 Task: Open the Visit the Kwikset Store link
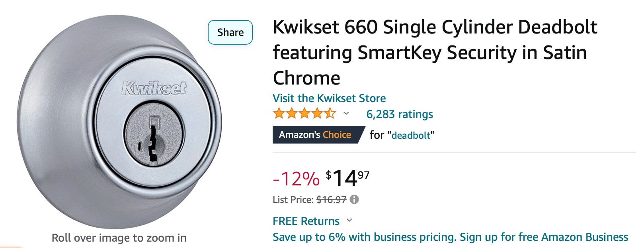coord(329,98)
